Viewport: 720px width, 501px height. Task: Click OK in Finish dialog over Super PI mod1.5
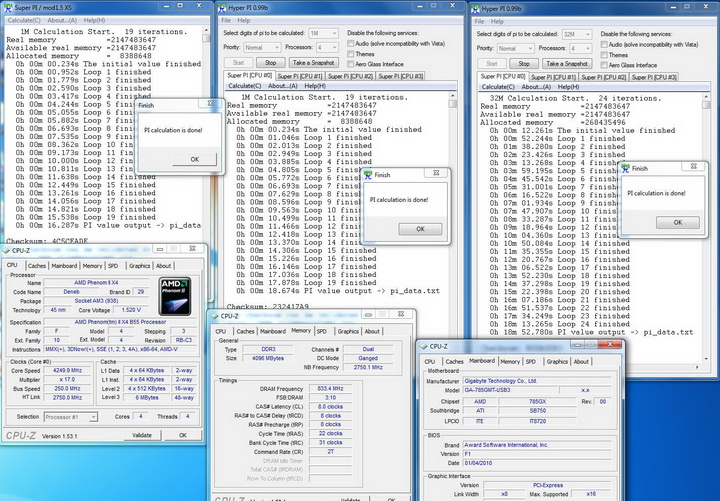195,159
